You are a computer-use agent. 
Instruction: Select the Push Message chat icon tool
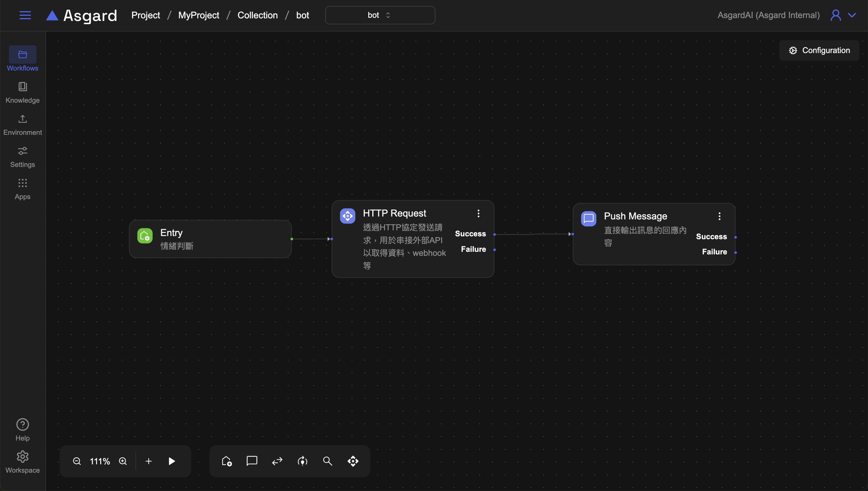pyautogui.click(x=252, y=461)
